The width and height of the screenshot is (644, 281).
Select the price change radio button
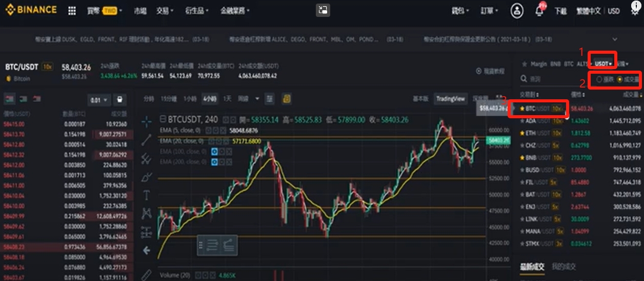(x=599, y=79)
